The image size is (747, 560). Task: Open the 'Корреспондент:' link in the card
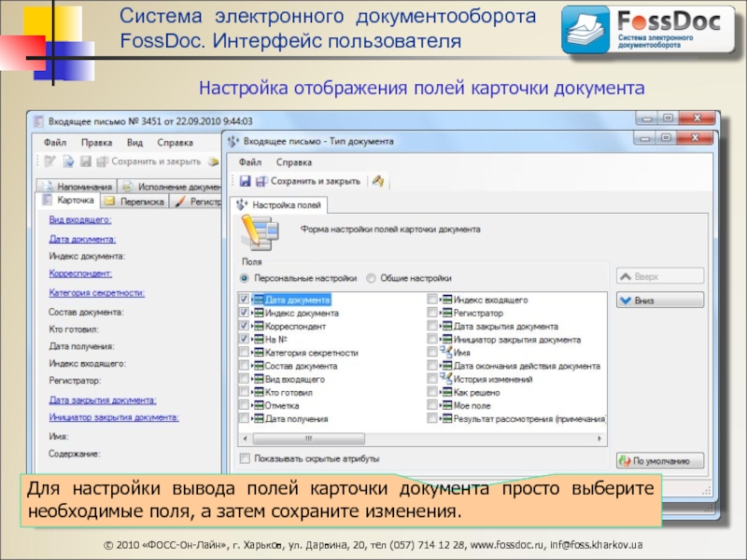(80, 273)
